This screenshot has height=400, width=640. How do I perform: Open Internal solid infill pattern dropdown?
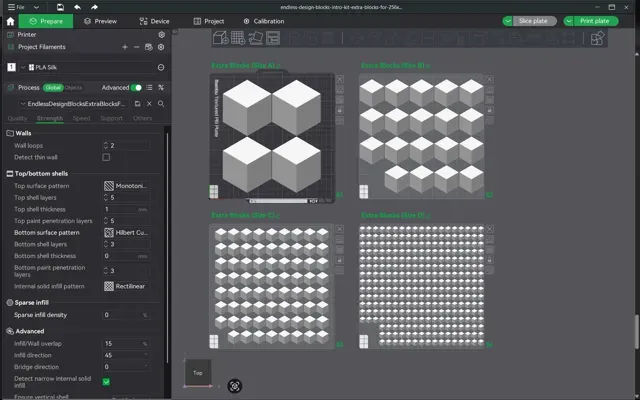coord(126,287)
